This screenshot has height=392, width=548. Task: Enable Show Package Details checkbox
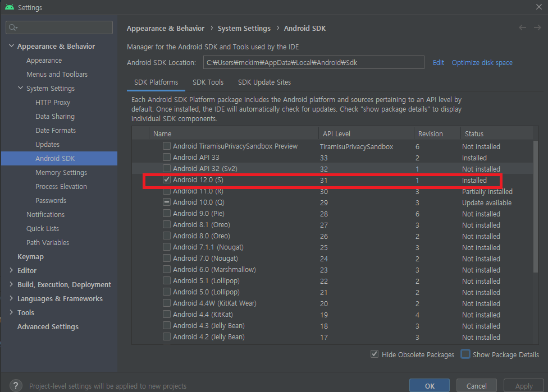465,354
